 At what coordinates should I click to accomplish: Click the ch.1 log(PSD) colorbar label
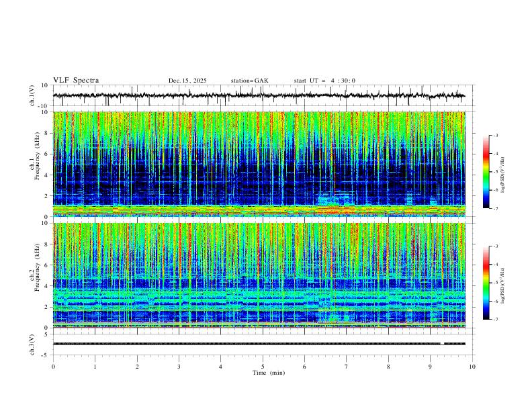tap(503, 175)
